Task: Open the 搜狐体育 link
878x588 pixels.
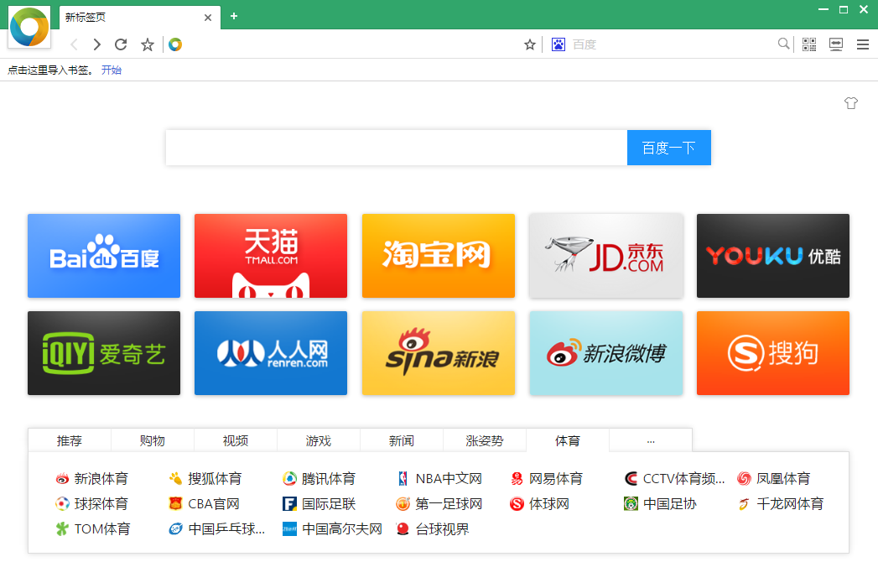Action: pos(205,479)
